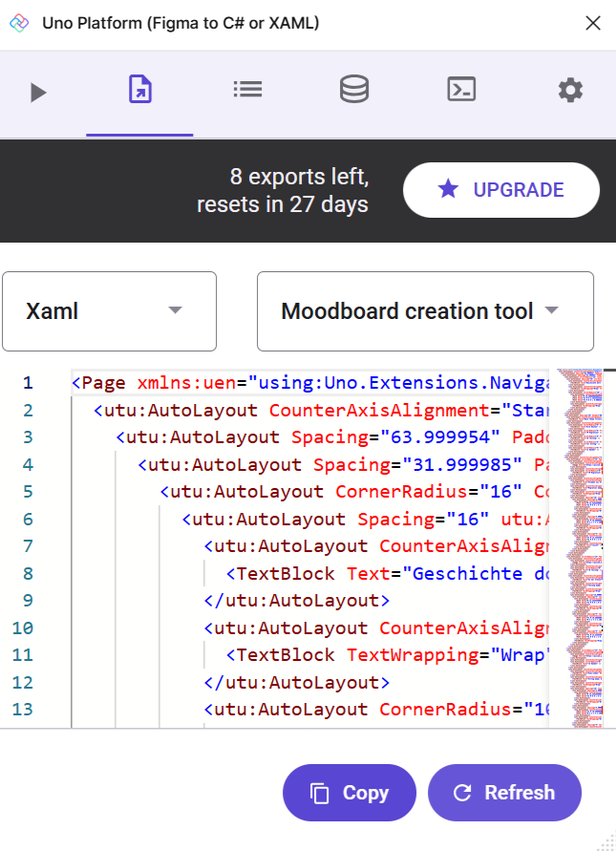
Task: Close the Uno Platform plugin window
Action: pos(593,23)
